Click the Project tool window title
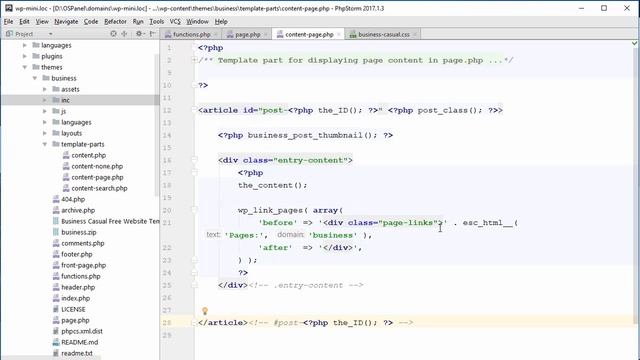Screen dimensions: 640x360 (24, 34)
